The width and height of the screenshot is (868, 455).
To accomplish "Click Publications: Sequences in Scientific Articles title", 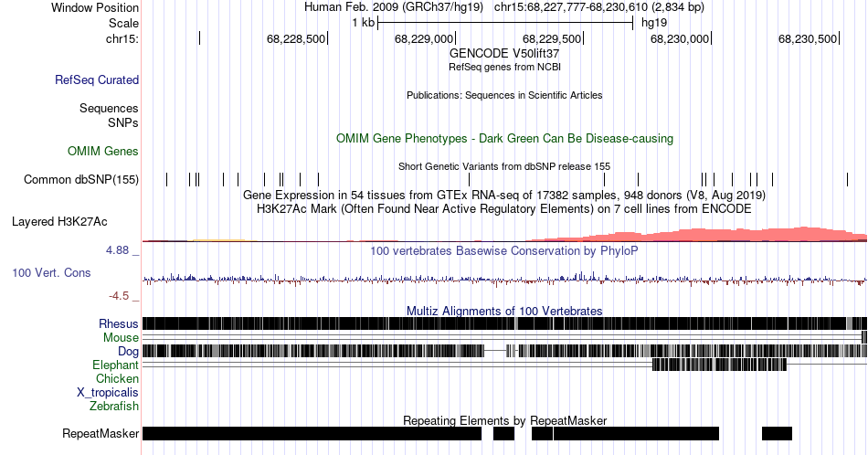I will 504,95.
